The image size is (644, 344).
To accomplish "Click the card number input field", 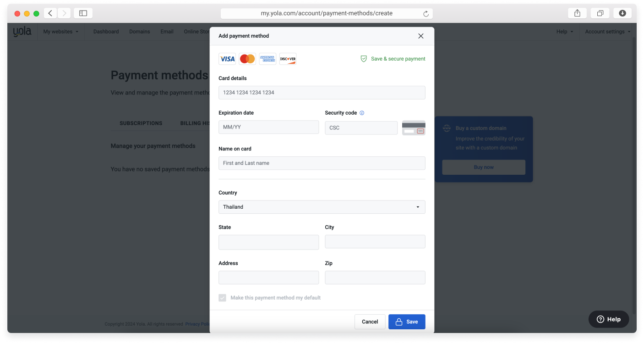I will point(322,92).
